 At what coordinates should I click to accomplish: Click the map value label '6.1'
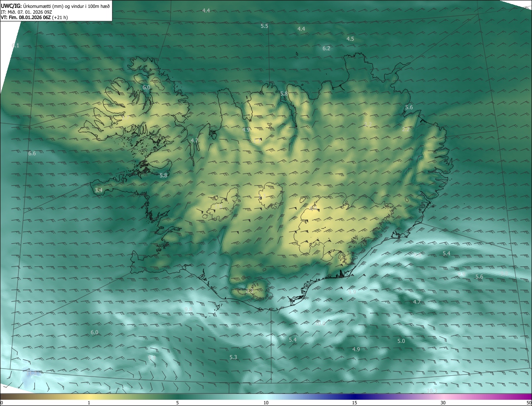tap(15, 45)
